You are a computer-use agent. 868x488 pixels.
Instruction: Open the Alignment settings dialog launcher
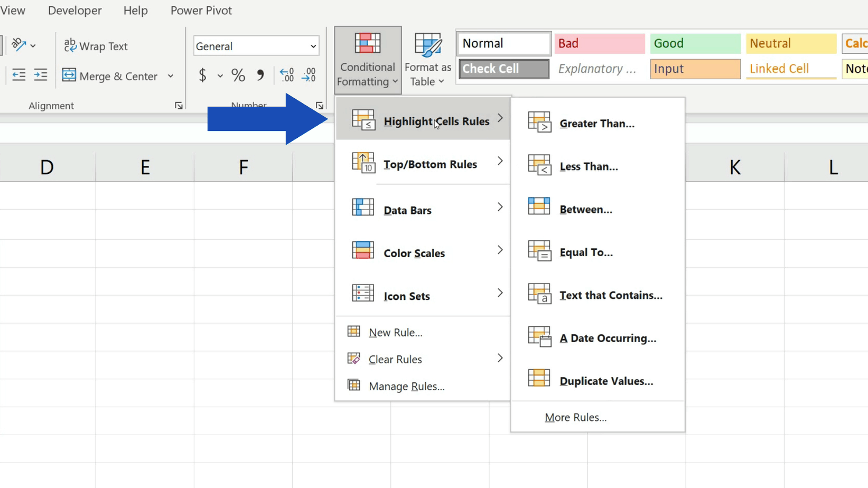[x=179, y=105]
